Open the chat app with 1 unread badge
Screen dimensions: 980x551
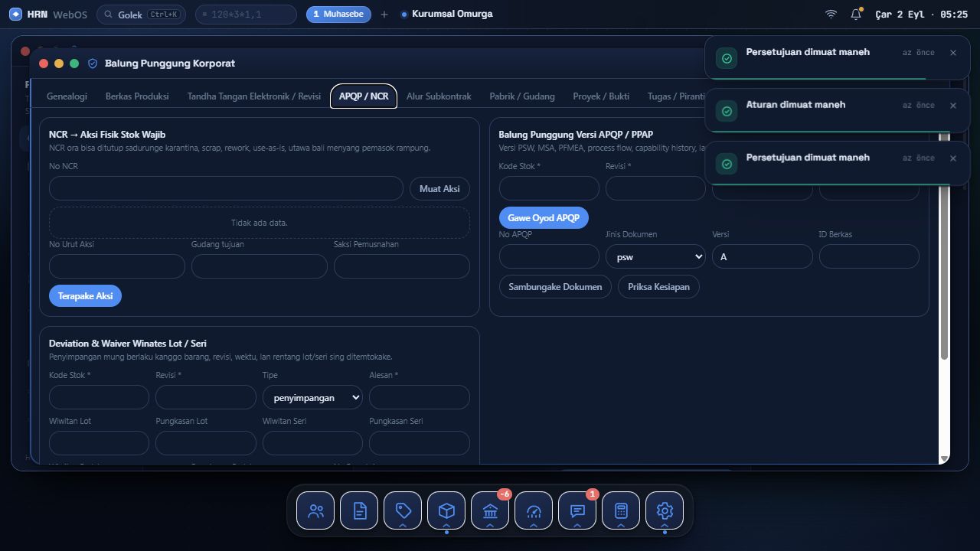point(577,510)
